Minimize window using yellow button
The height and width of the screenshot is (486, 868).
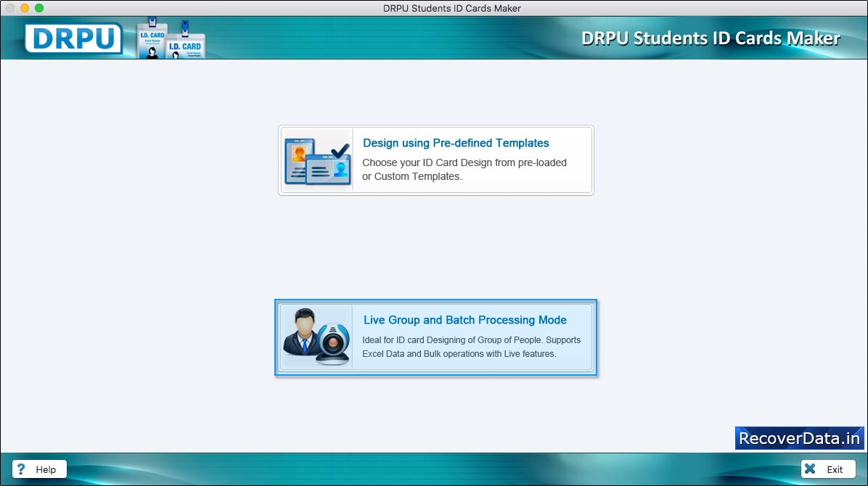coord(25,8)
